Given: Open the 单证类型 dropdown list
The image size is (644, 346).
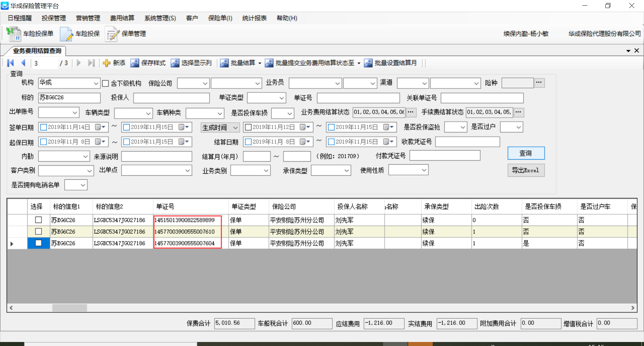Looking at the screenshot, I should [281, 98].
